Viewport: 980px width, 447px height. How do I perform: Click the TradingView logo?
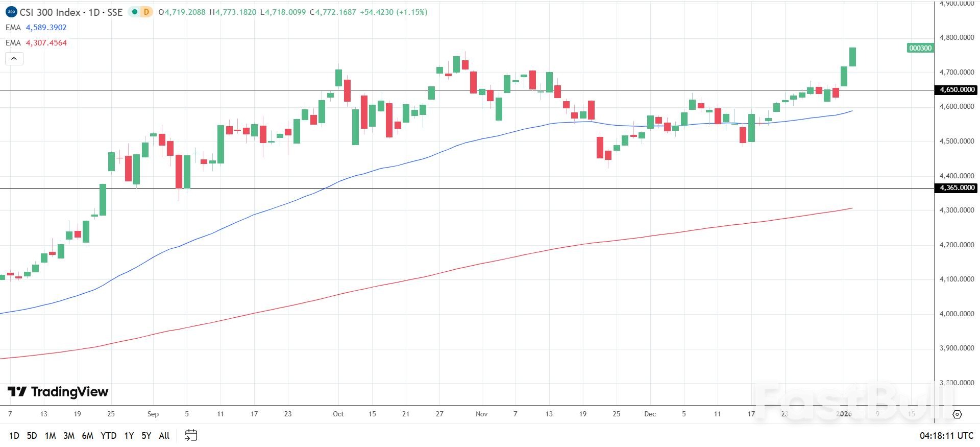coord(58,392)
